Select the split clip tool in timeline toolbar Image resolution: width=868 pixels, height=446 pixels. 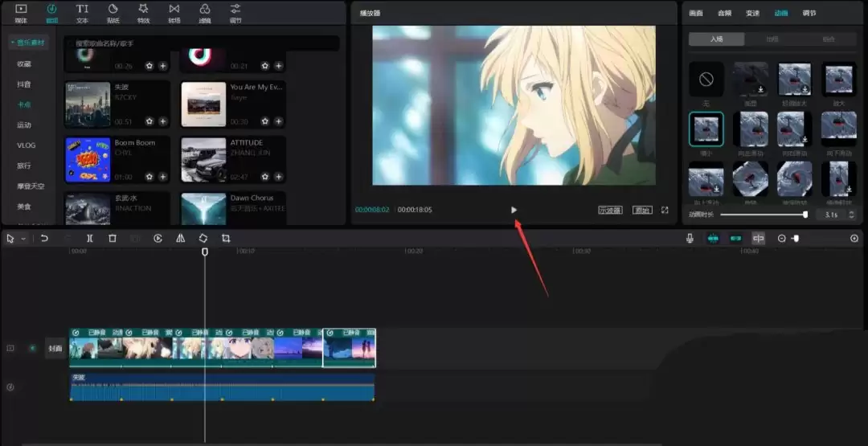(x=89, y=239)
